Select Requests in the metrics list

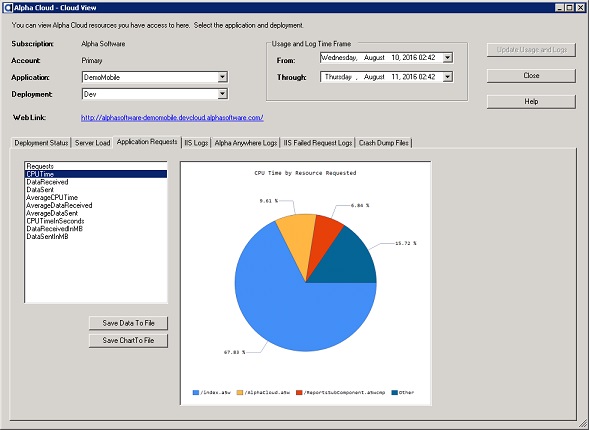pyautogui.click(x=96, y=166)
